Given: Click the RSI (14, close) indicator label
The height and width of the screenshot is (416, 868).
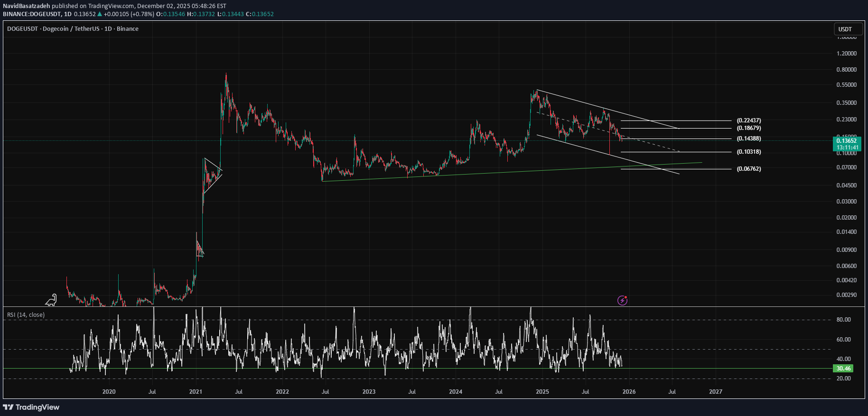Looking at the screenshot, I should pos(26,314).
